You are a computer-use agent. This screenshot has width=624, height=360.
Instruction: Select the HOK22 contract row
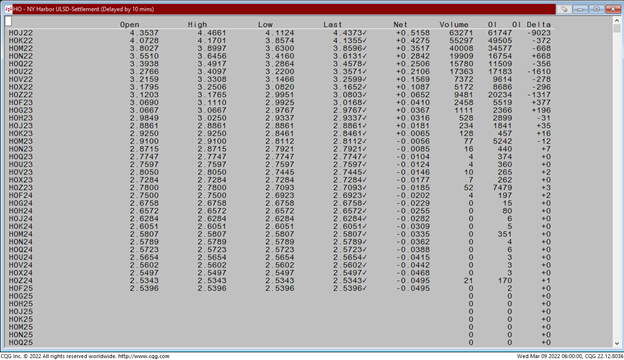click(280, 41)
